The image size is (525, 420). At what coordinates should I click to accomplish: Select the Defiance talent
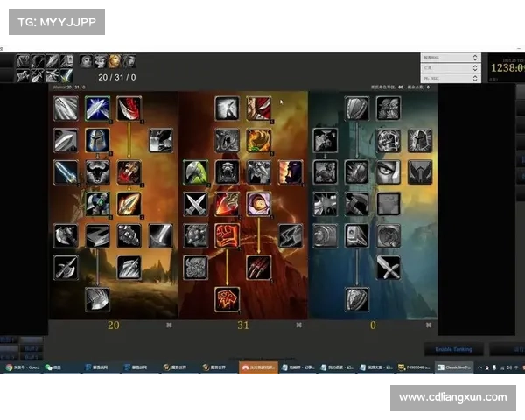(420, 172)
